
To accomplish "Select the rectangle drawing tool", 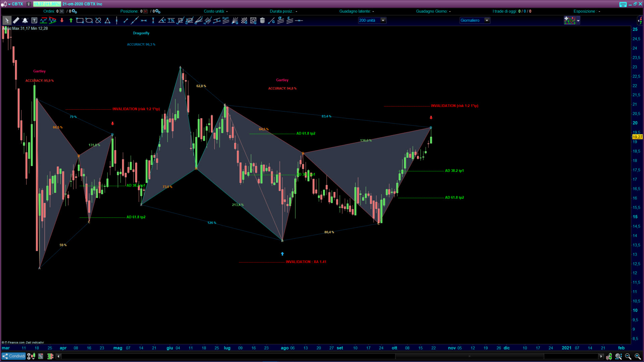I will pos(80,20).
